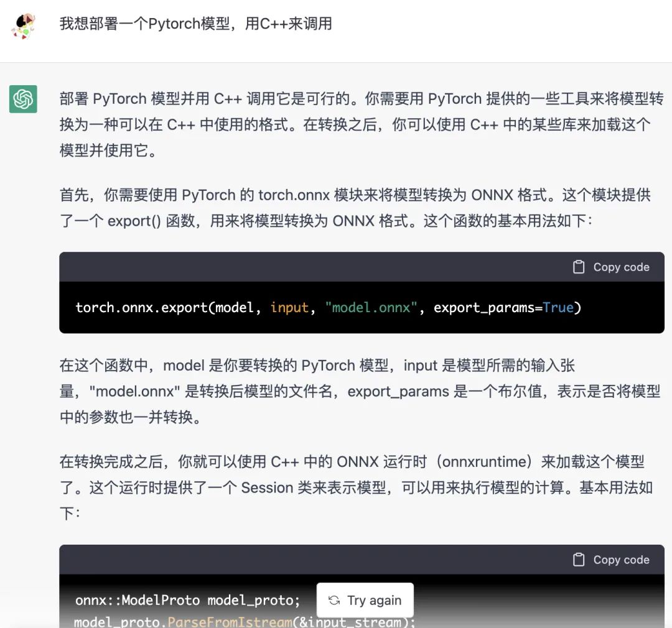Click the paragraph starting with 在这个函数中
The width and height of the screenshot is (672, 628).
(360, 391)
